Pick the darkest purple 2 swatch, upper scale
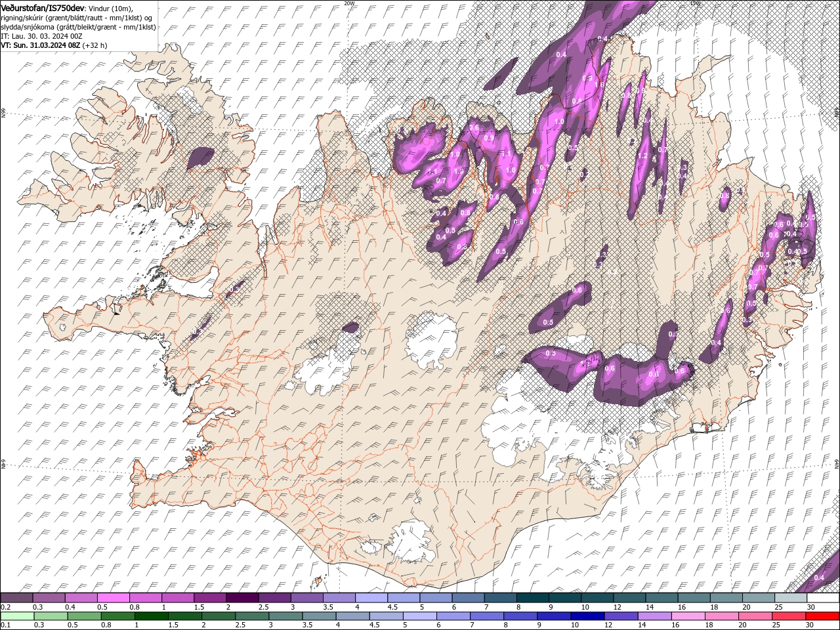The width and height of the screenshot is (840, 630). point(242,598)
